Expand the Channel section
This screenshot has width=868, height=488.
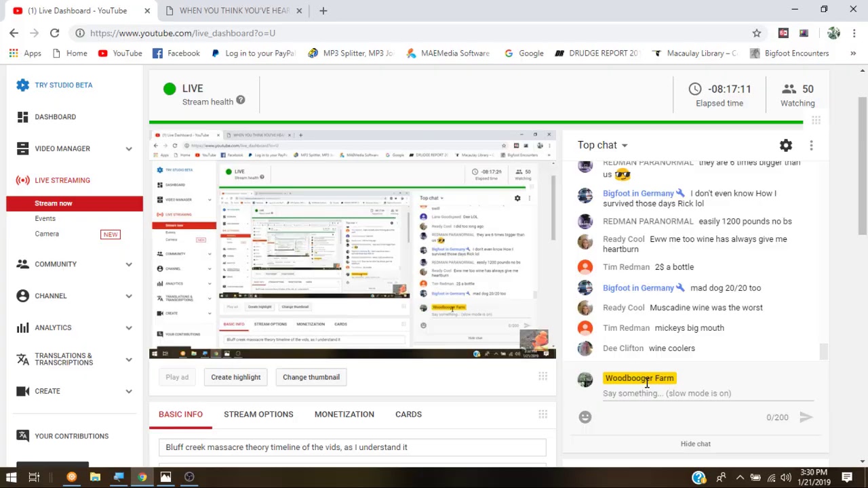(129, 296)
